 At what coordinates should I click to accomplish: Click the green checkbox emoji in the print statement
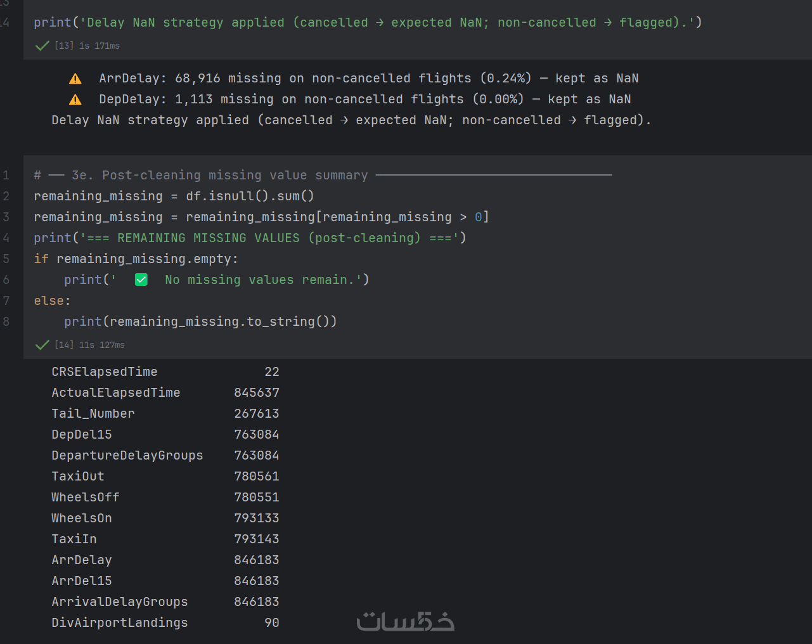tap(141, 280)
